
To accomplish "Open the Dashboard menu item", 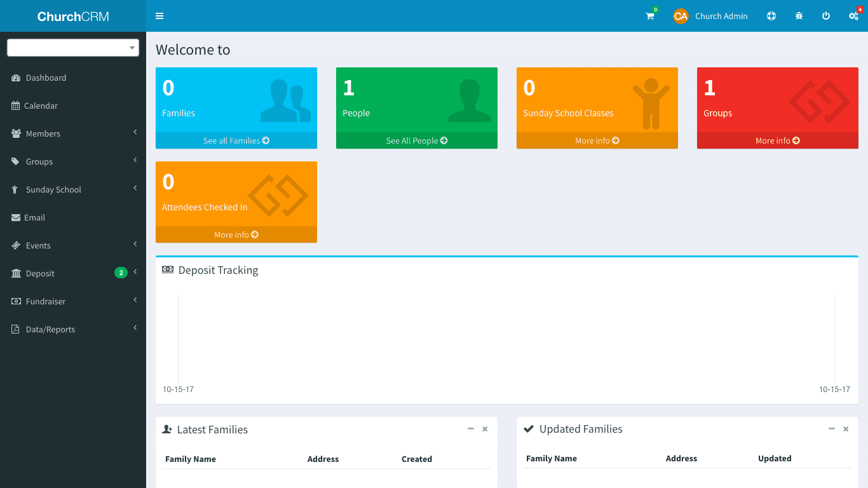I will pos(45,78).
